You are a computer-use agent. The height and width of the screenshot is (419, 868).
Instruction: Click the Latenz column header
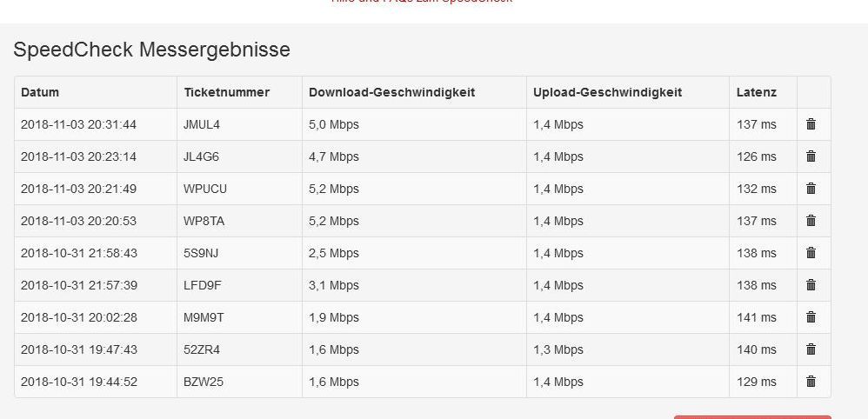[x=756, y=92]
